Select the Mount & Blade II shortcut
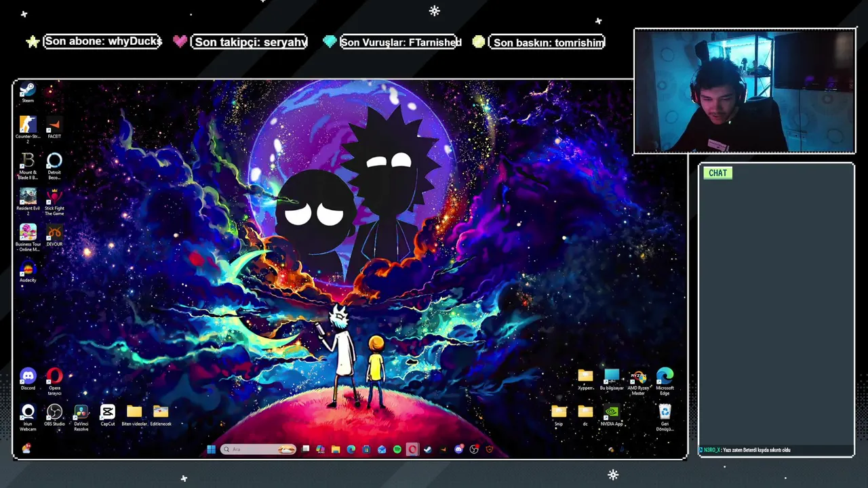Image resolution: width=868 pixels, height=488 pixels. point(27,165)
